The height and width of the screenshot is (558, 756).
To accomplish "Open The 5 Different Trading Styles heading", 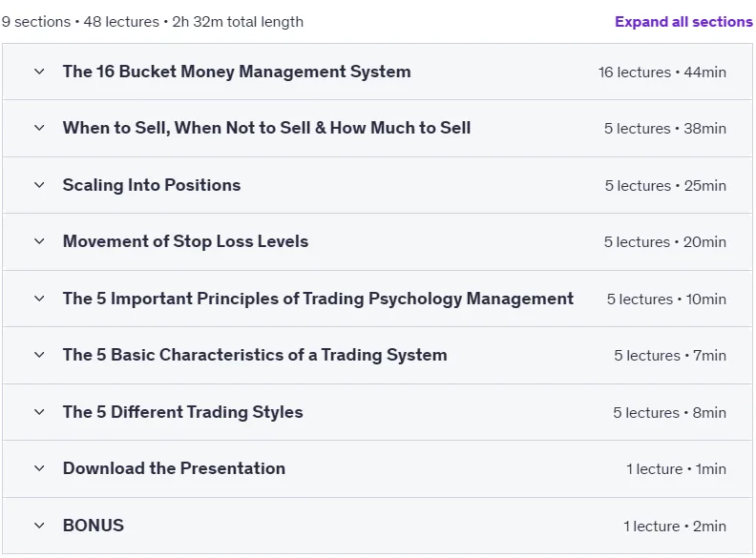I will (x=182, y=412).
